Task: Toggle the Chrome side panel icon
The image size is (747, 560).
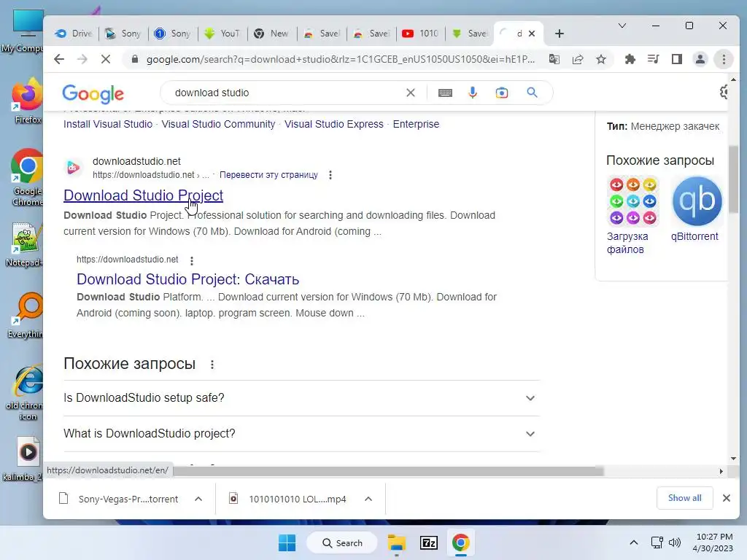Action: coord(676,59)
